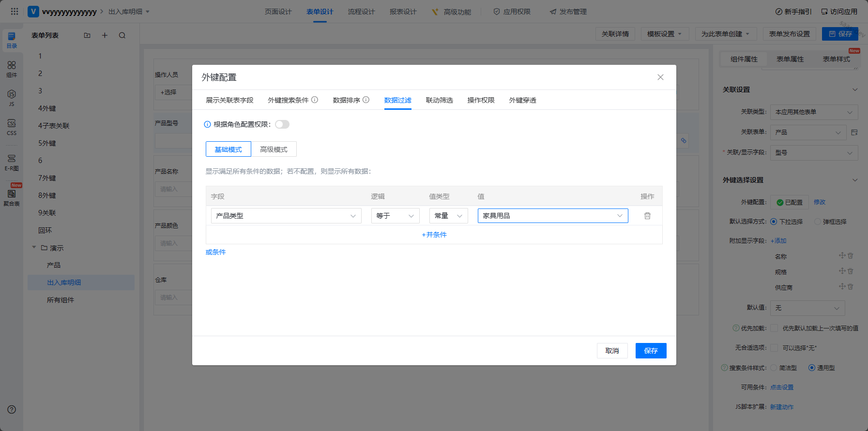The height and width of the screenshot is (431, 868).
Task: Check the 优先默认加载上一次填写的值 checkbox
Action: 774,328
